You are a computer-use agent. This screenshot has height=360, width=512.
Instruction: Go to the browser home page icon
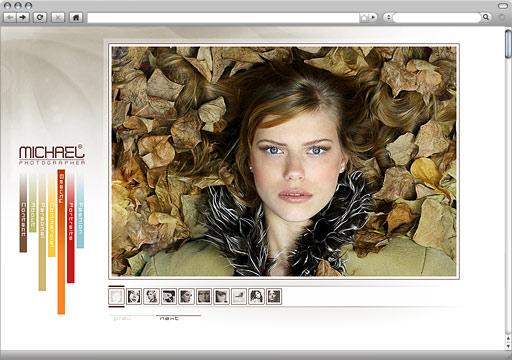point(76,17)
